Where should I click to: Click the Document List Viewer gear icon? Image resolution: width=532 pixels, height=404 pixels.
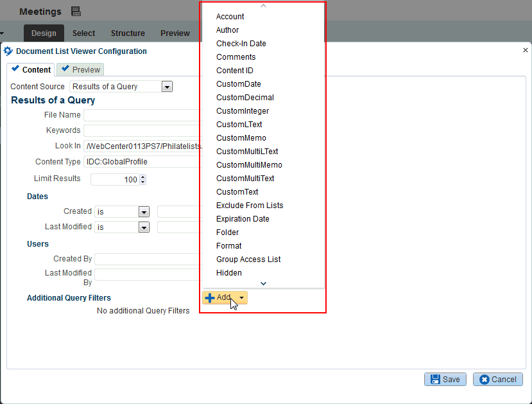click(8, 51)
